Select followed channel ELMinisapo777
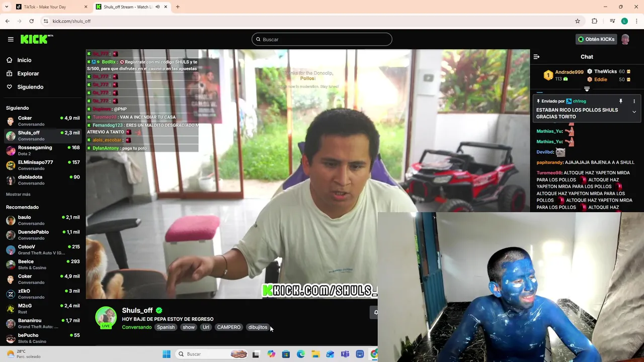 (x=43, y=165)
